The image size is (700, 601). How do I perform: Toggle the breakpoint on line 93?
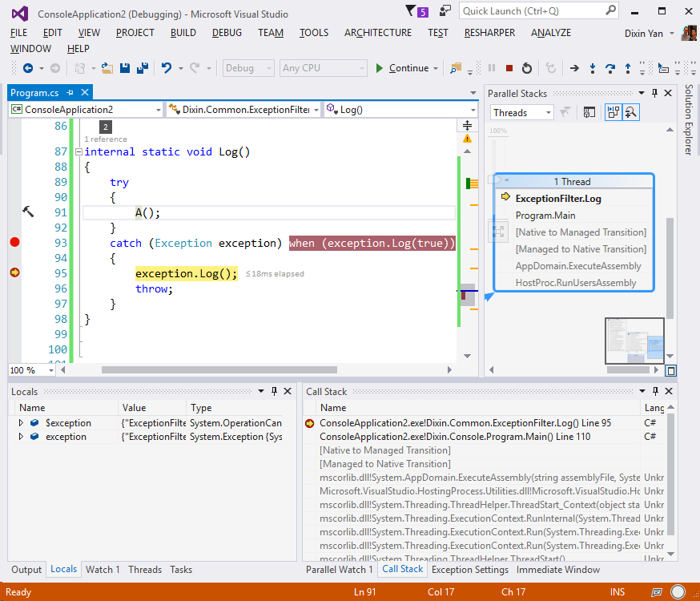tap(14, 243)
